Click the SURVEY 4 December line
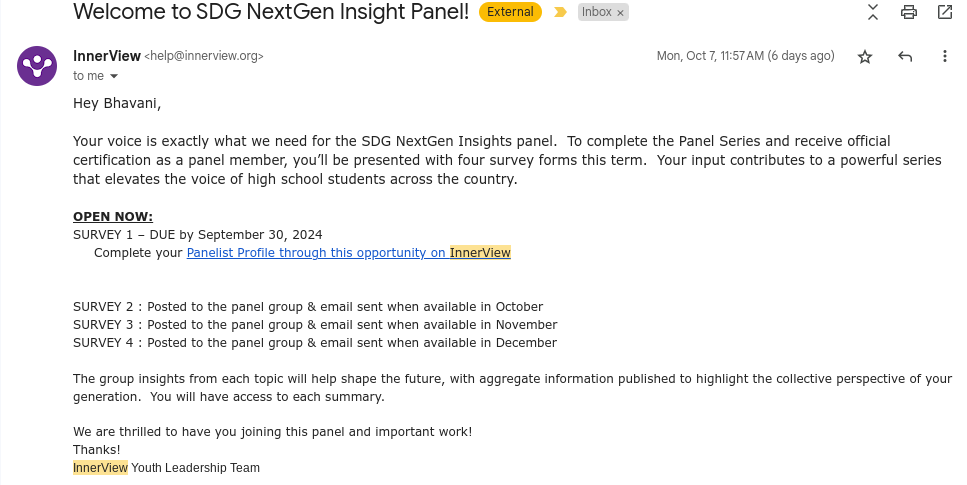 [x=315, y=343]
